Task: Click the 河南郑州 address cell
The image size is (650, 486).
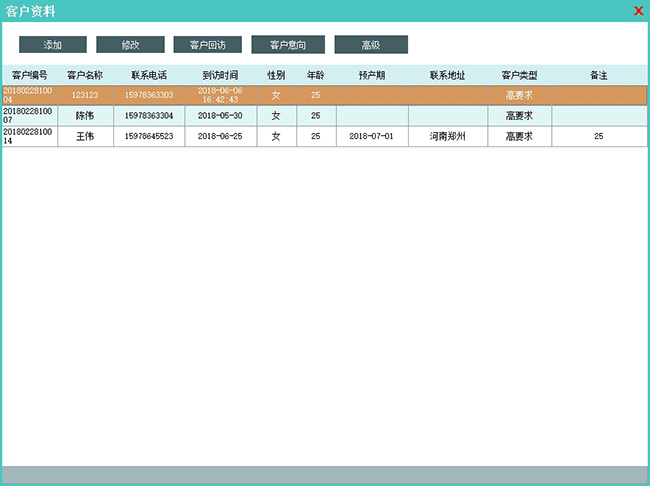Action: (447, 136)
